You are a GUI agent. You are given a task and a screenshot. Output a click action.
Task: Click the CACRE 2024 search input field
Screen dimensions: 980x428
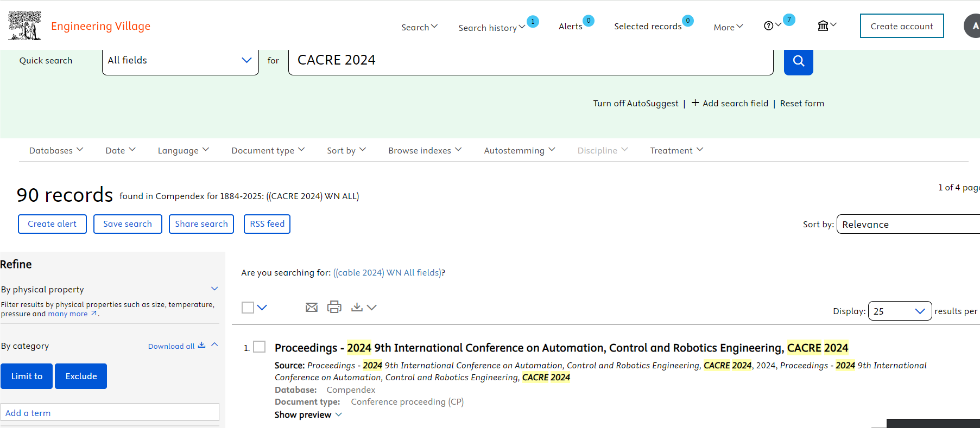(x=530, y=61)
